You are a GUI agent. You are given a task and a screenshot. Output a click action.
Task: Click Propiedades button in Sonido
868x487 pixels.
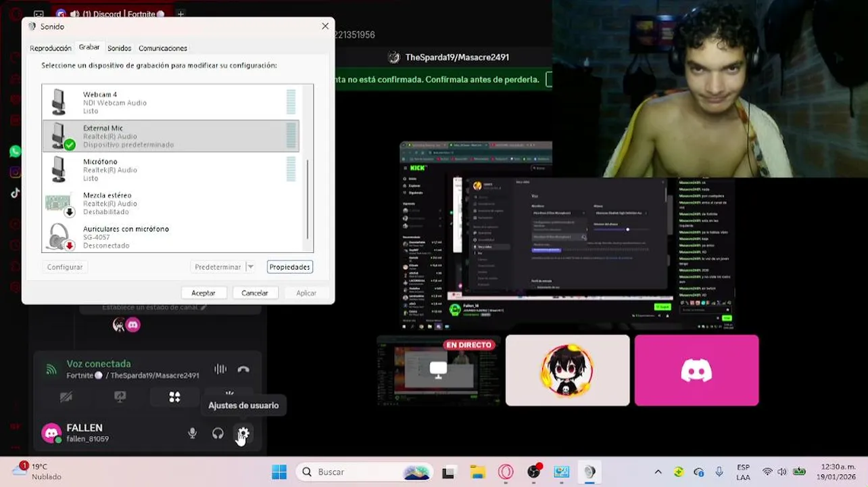pos(289,267)
